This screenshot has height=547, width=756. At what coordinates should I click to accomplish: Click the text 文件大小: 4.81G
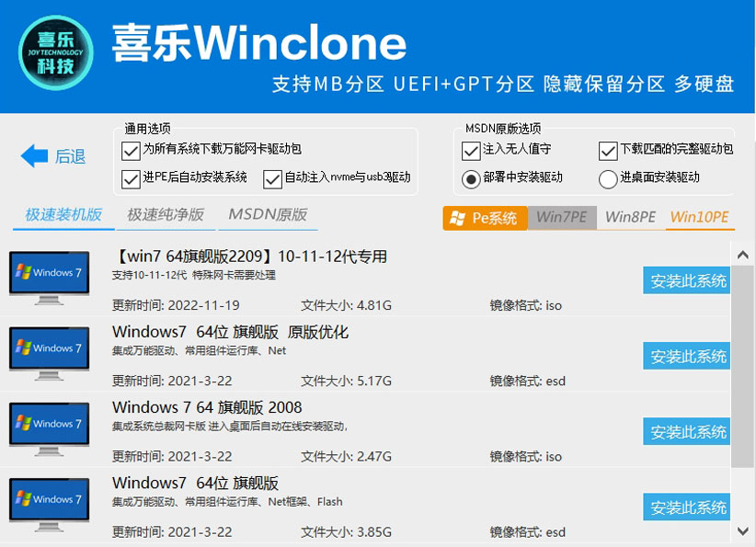(x=346, y=305)
